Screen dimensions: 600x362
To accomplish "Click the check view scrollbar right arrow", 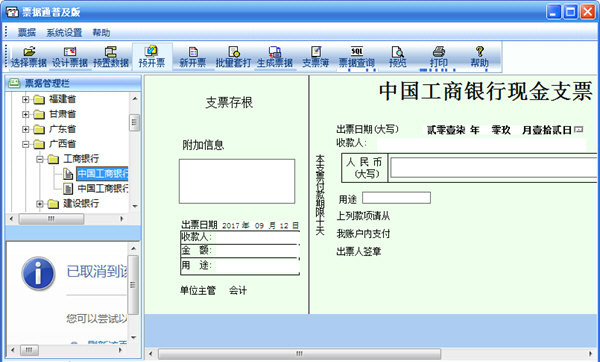I will [590, 354].
